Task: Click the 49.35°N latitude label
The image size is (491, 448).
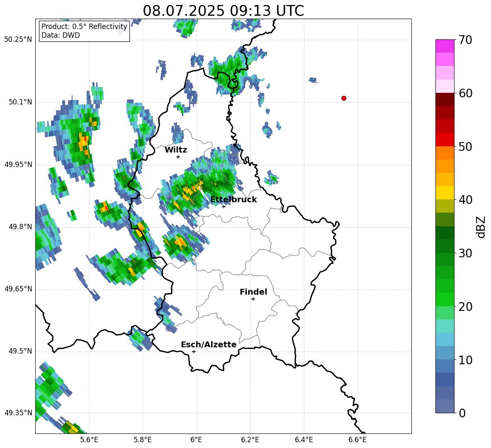Action: tap(18, 413)
